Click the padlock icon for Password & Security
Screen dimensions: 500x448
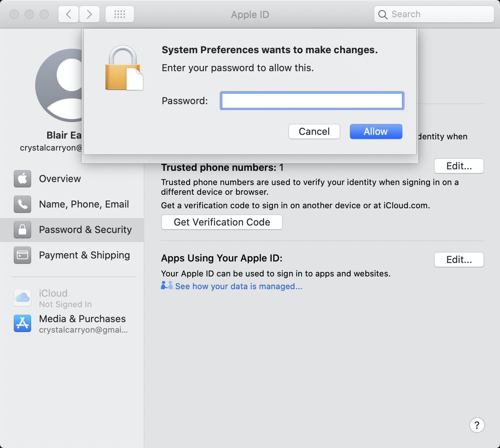(22, 230)
